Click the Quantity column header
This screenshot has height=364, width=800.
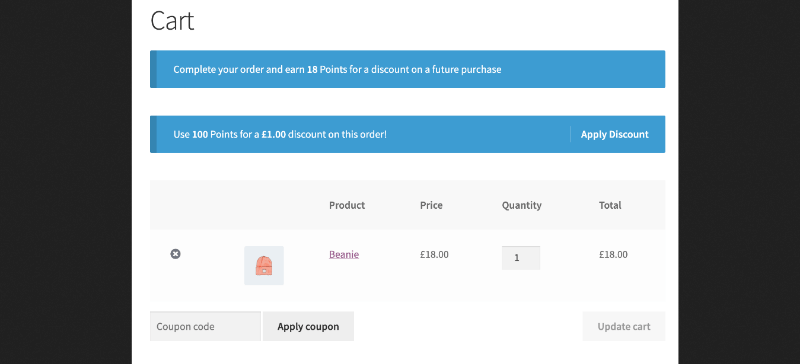521,205
